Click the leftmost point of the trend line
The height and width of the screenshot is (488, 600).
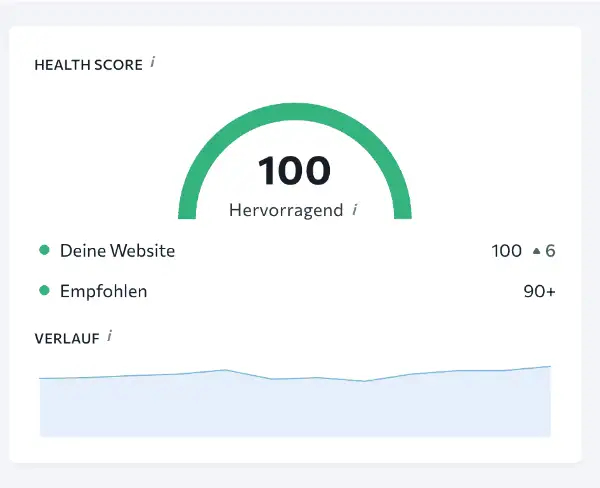pos(41,379)
